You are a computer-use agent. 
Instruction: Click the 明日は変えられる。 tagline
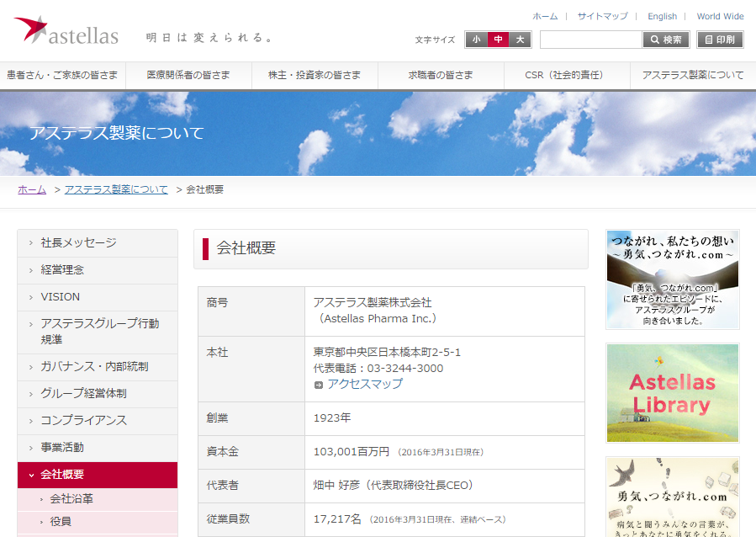209,38
